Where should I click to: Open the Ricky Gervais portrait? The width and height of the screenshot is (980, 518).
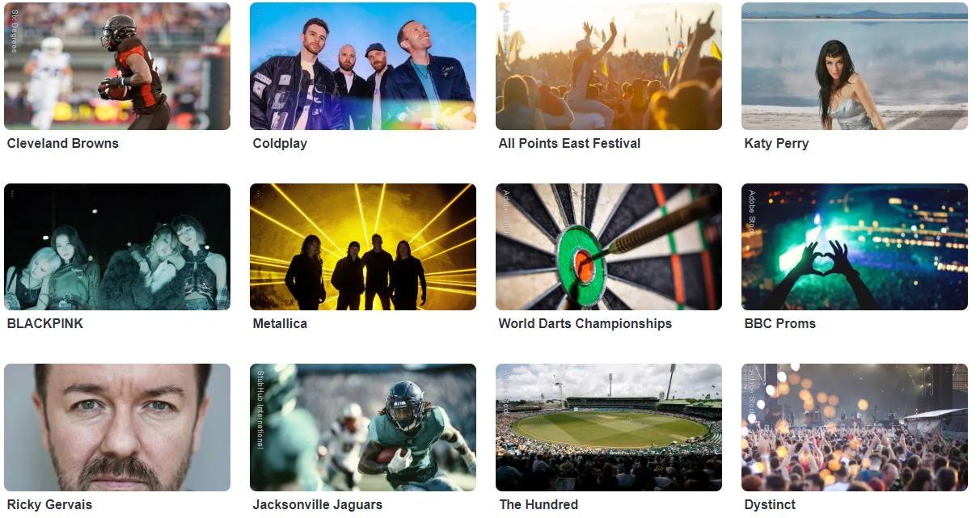tap(117, 427)
